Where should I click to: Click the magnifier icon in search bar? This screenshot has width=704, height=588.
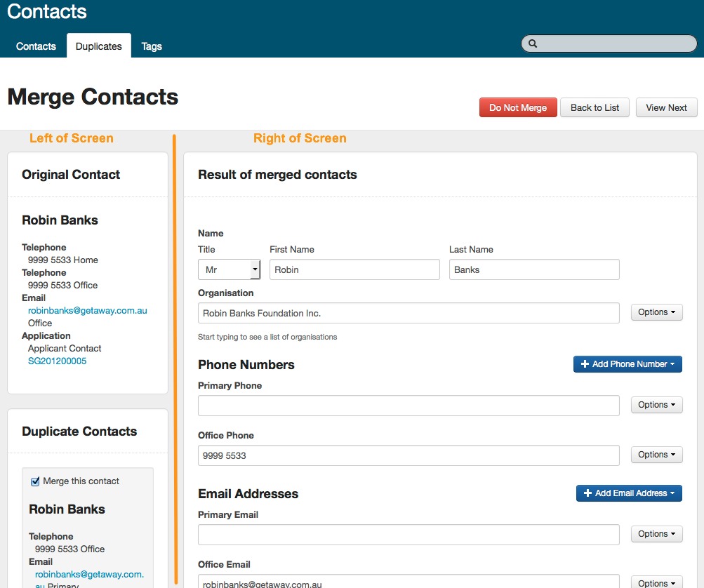pos(533,44)
